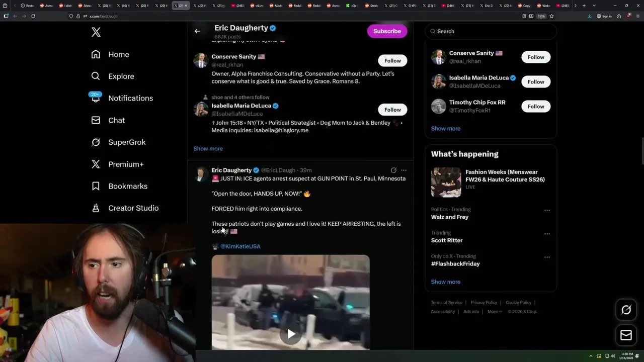The width and height of the screenshot is (644, 362).
Task: Toggle reader view icon in address bar
Action: click(524, 16)
